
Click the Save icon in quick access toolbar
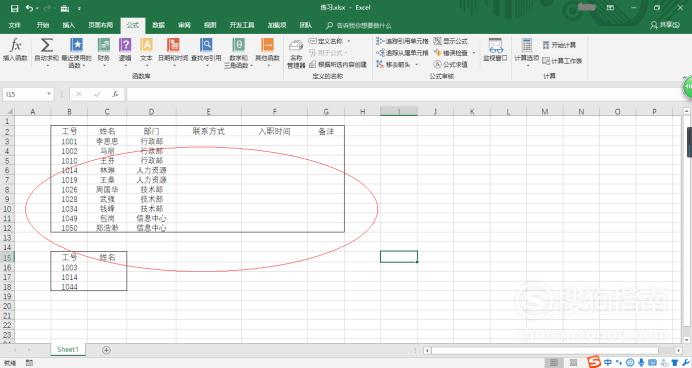(x=15, y=8)
